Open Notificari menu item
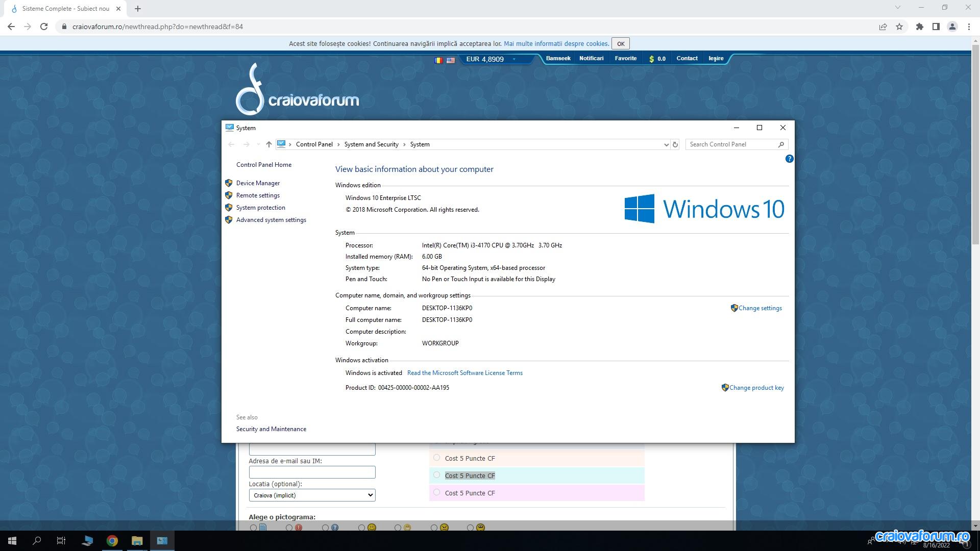 [x=591, y=58]
